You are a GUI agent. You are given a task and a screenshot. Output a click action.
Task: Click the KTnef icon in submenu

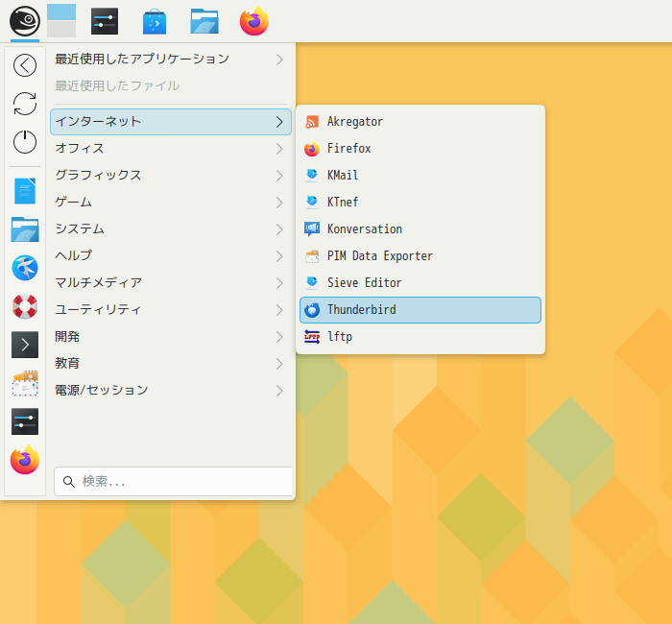pyautogui.click(x=312, y=203)
